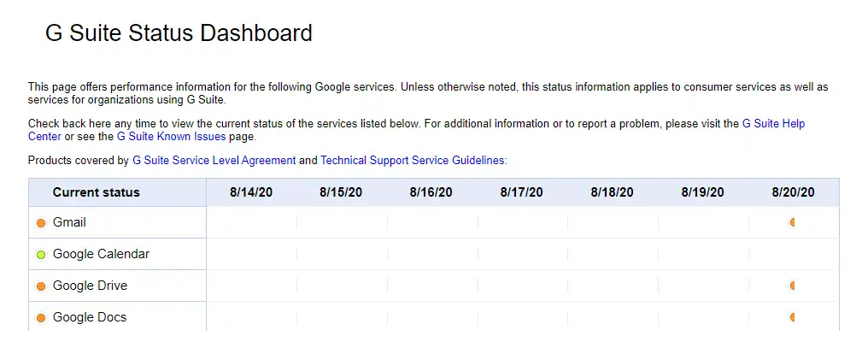Click Gmail's 8/20/20 incident indicator
The width and height of the screenshot is (868, 342).
793,222
